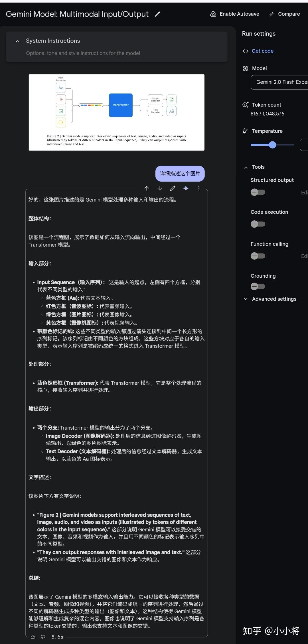Collapse the Tools section

point(246,167)
